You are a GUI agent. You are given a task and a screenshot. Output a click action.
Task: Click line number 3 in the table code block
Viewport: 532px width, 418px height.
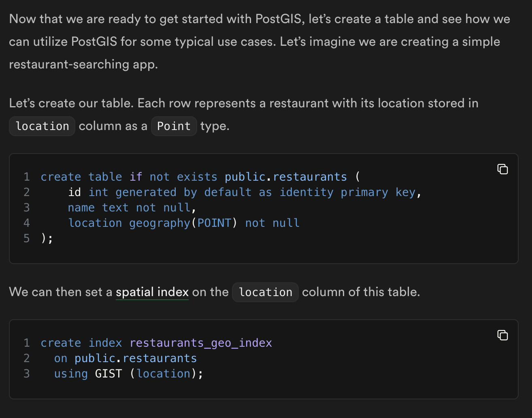[x=26, y=207]
